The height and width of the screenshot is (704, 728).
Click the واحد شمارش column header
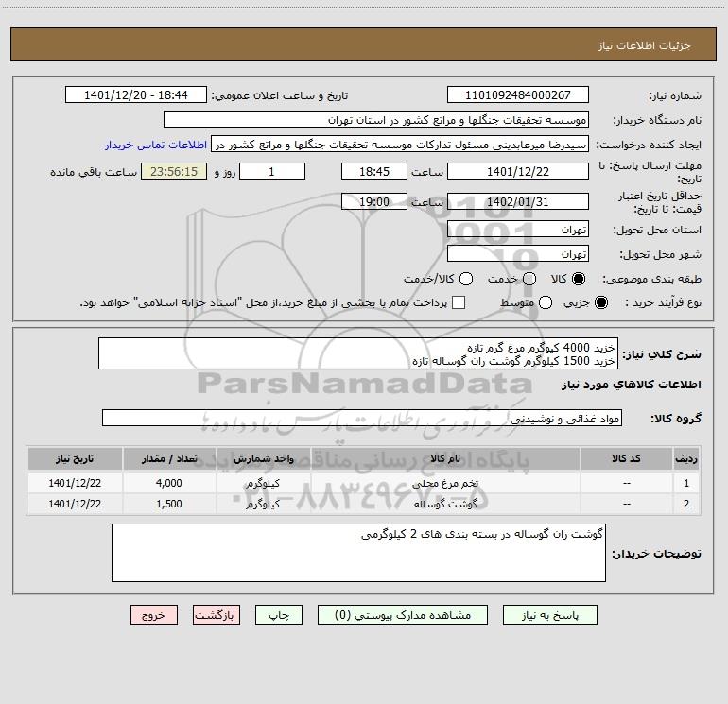click(x=263, y=458)
